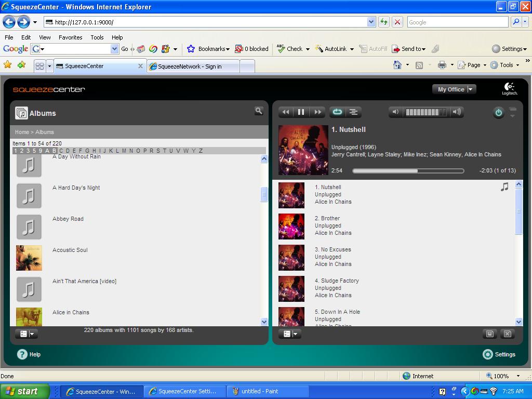Clear the current playlist

point(508,334)
